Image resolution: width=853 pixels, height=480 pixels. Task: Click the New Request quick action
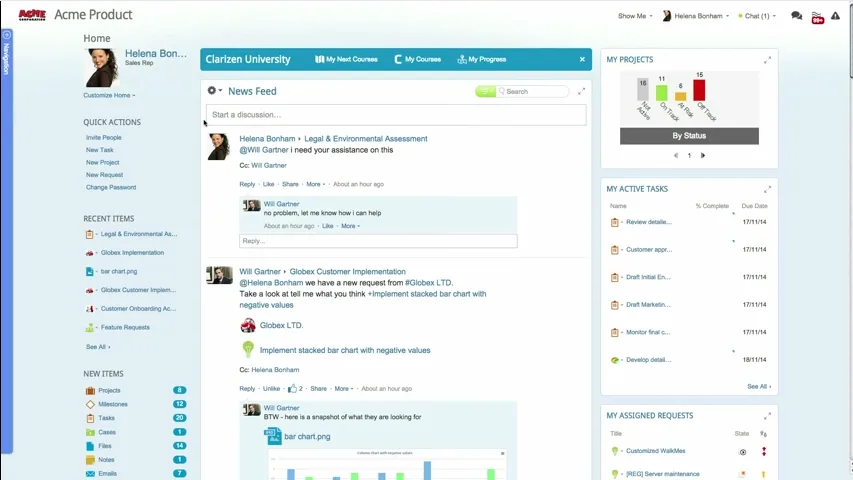pos(104,175)
